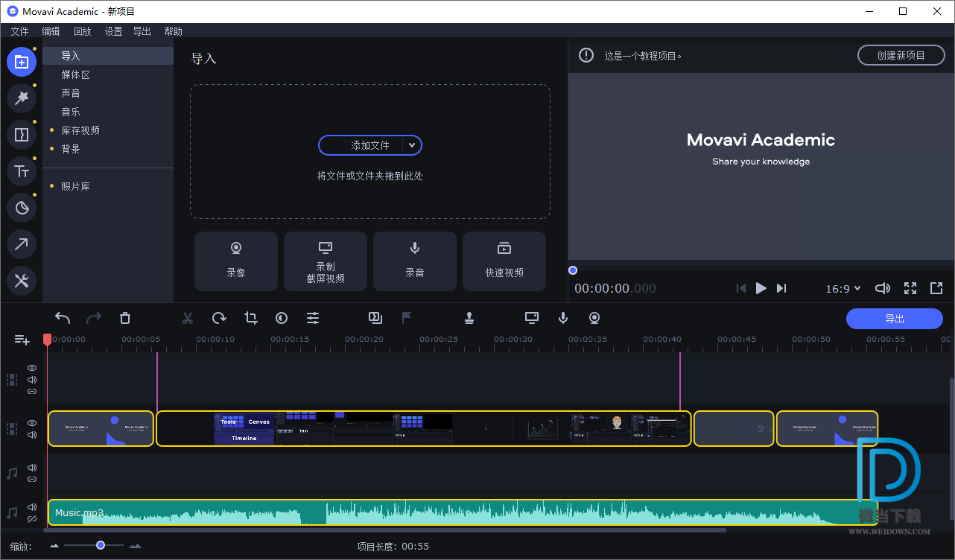Detach preview window with pop-out icon
The width and height of the screenshot is (955, 560).
[936, 288]
